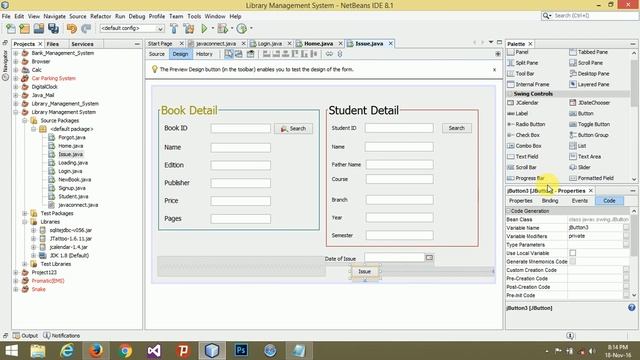
Task: Open File Explorer from the taskbar
Action: click(x=38, y=351)
